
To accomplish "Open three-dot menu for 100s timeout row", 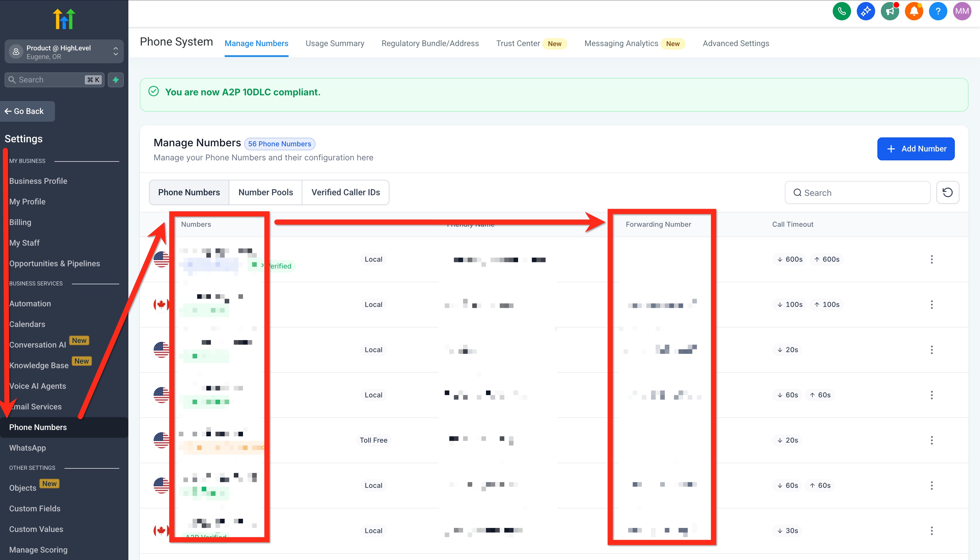I will click(x=932, y=305).
